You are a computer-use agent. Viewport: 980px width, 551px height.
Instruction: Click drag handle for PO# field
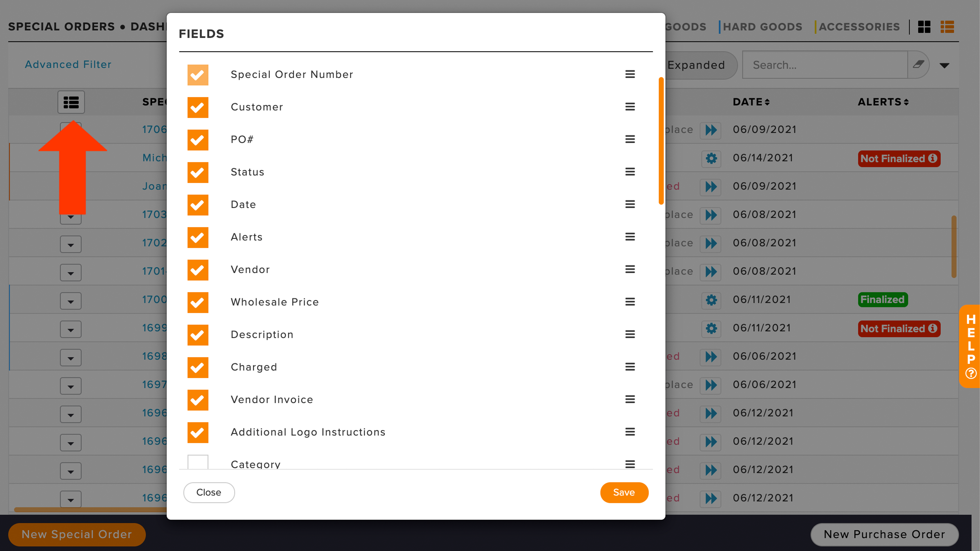630,139
